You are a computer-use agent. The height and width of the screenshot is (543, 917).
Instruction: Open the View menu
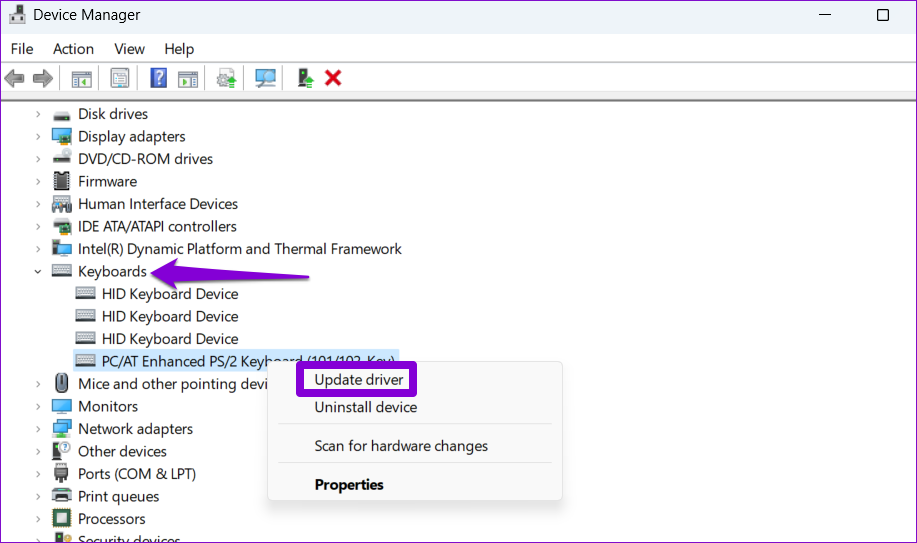[129, 49]
